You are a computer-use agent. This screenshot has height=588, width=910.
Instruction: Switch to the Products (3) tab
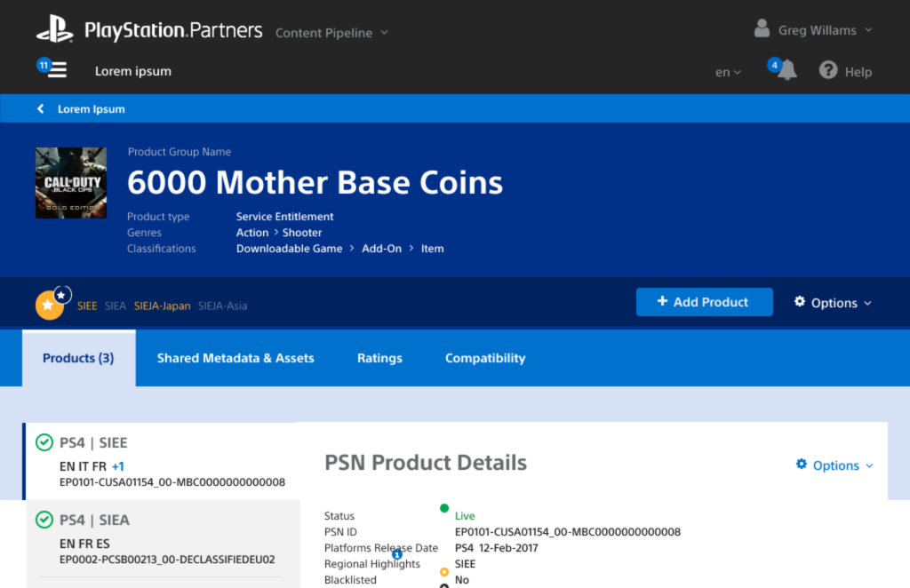coord(78,358)
